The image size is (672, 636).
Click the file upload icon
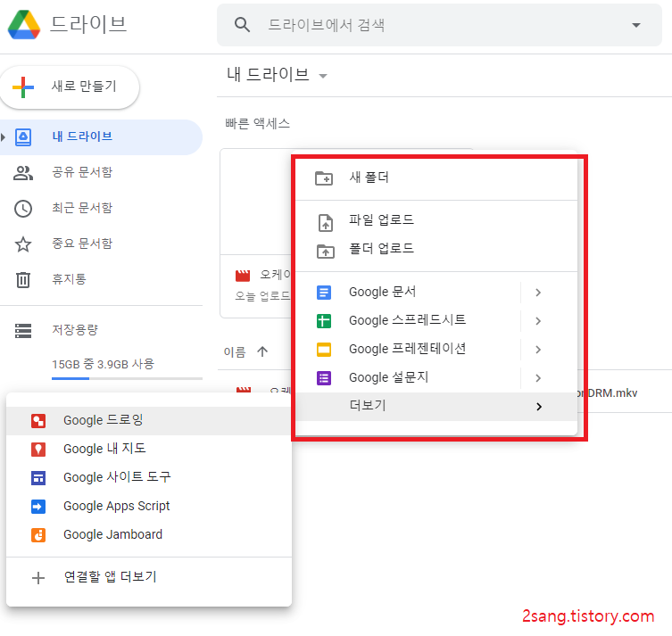[x=325, y=223]
